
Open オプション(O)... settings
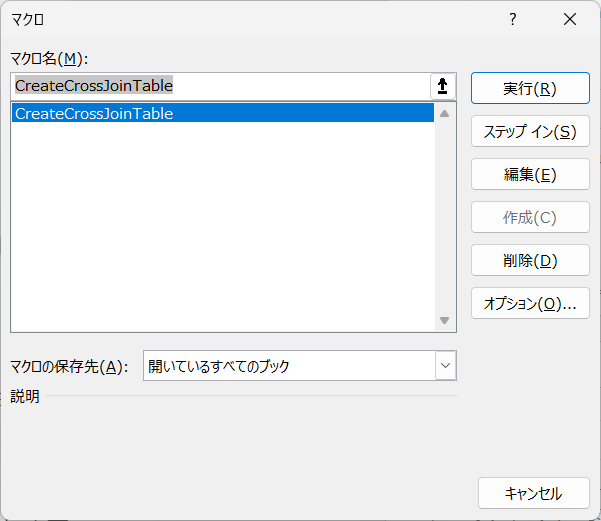pos(530,303)
